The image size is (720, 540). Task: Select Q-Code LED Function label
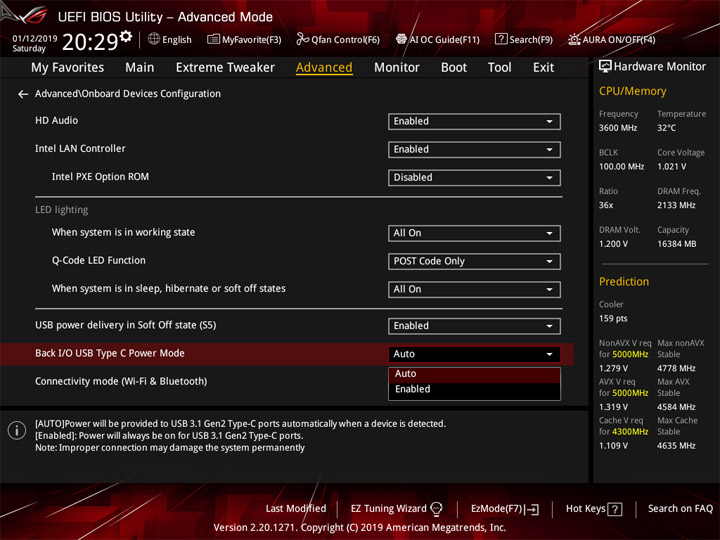[98, 260]
